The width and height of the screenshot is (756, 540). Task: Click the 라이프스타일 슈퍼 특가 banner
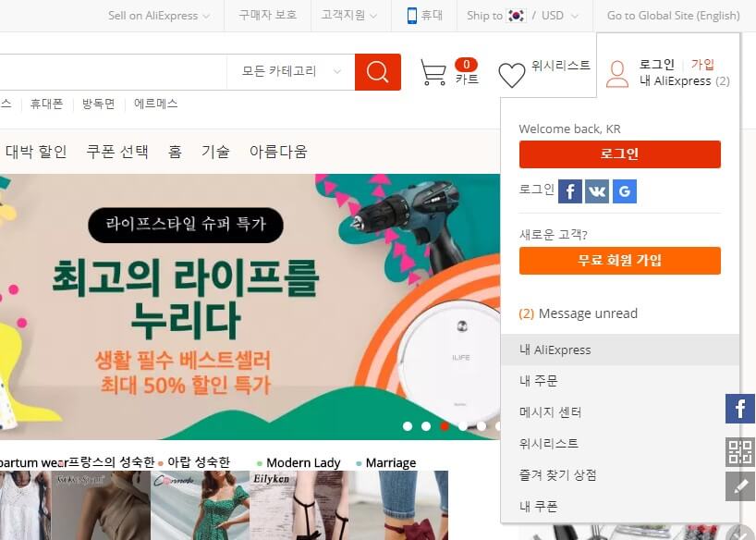point(186,225)
